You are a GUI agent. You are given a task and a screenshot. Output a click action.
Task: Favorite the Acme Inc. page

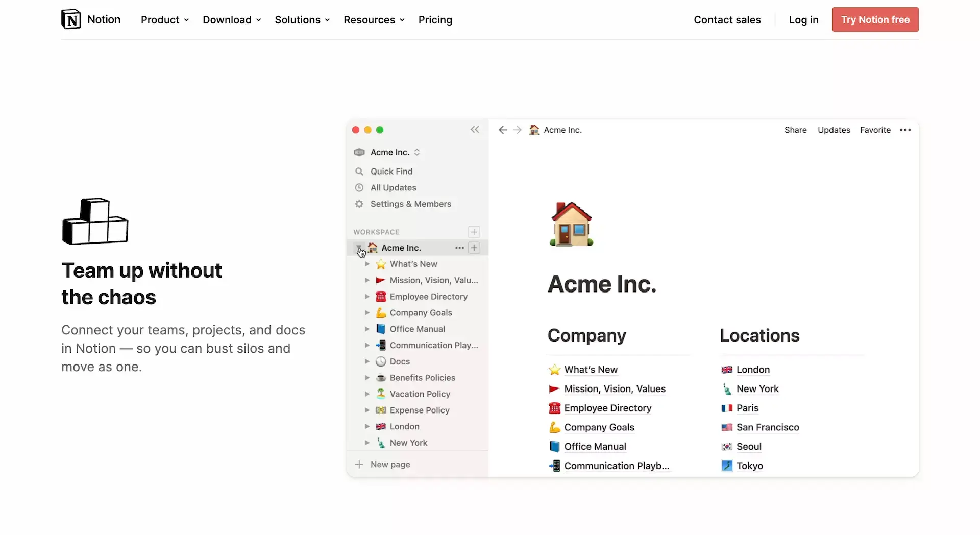[x=875, y=130]
